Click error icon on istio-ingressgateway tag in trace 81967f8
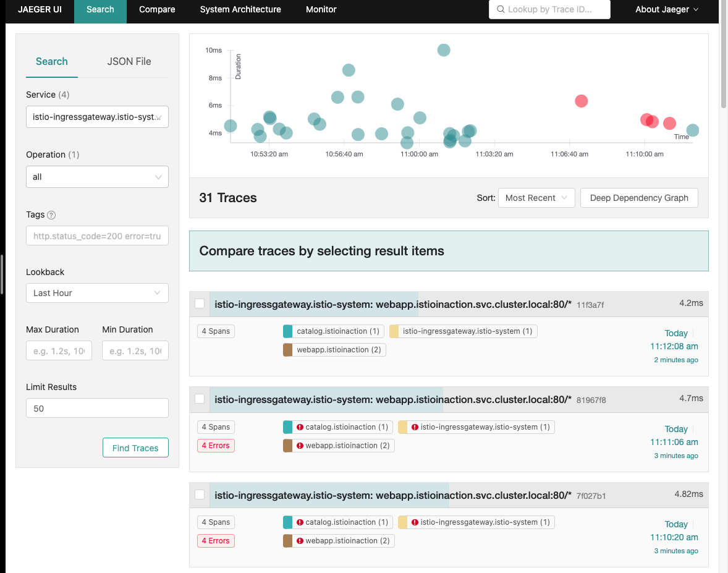The height and width of the screenshot is (573, 728). tap(415, 427)
